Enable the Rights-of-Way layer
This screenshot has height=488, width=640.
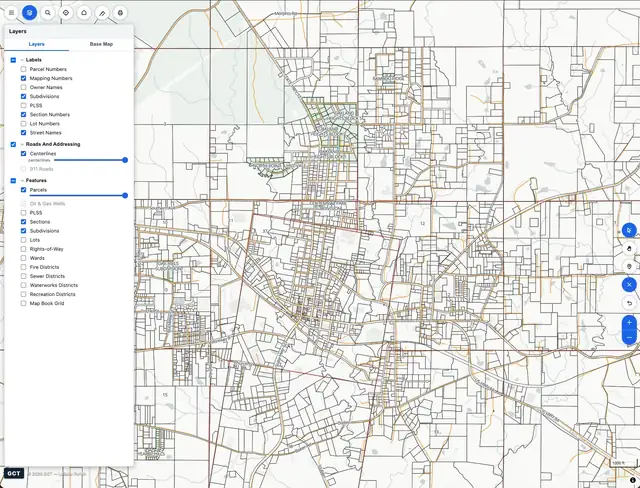(23, 249)
